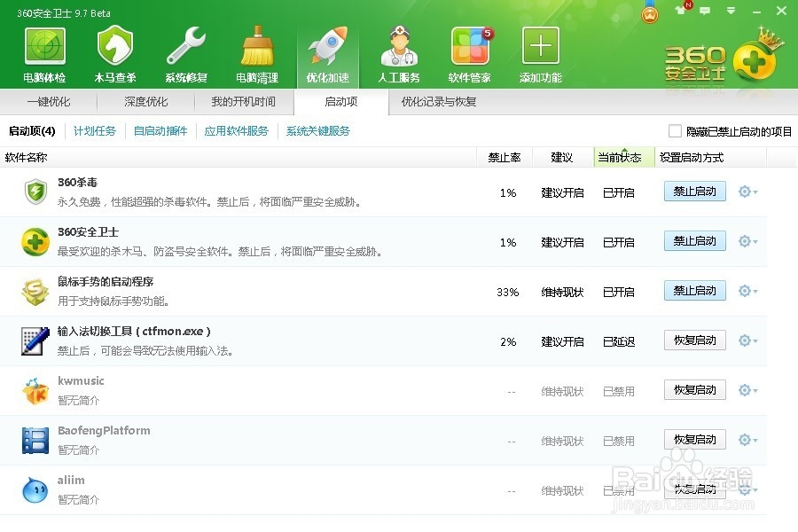Screen dimensions: 798x532
Task: Open 人工服务 manual service
Action: [x=398, y=51]
